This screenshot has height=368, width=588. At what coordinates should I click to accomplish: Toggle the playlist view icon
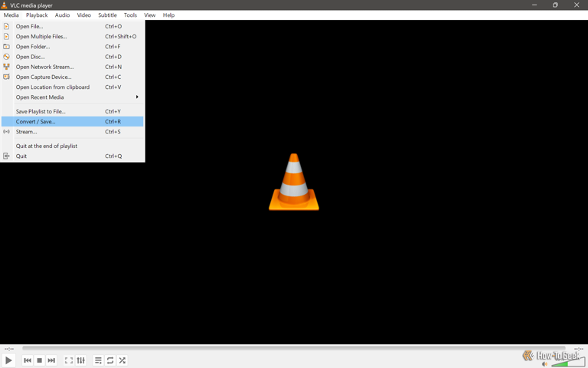click(x=98, y=360)
